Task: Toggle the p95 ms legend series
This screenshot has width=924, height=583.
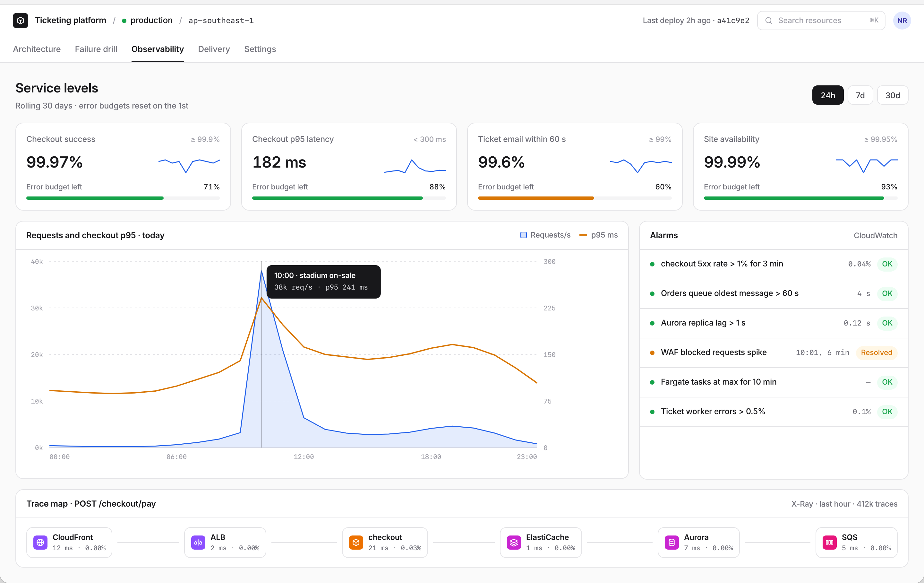Action: click(599, 235)
